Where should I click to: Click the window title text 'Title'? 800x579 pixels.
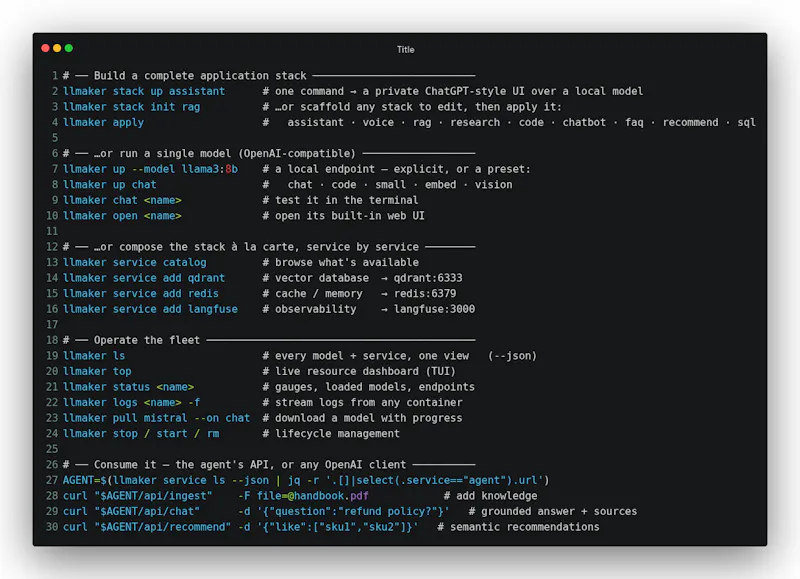406,49
